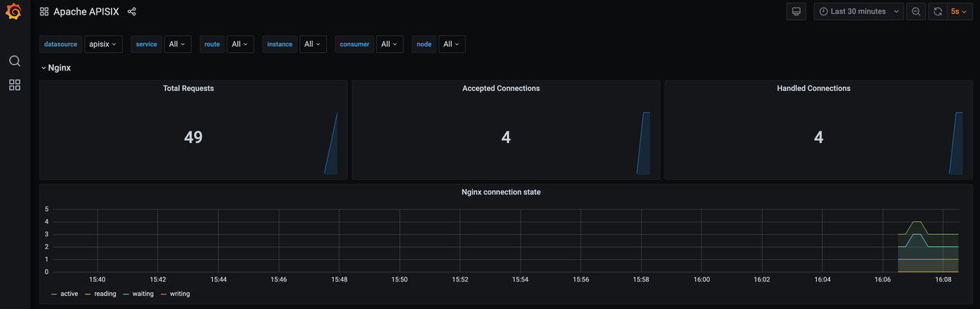Image resolution: width=980 pixels, height=309 pixels.
Task: Open the Total Requests panel title menu
Action: (188, 88)
